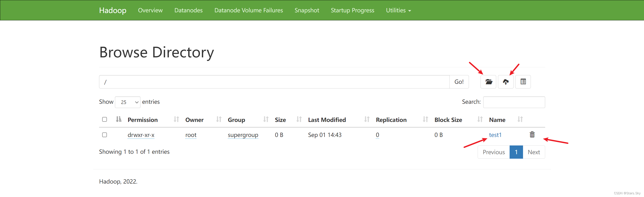Image resolution: width=644 pixels, height=197 pixels.
Task: Click the Hadoop brand link
Action: (x=113, y=10)
